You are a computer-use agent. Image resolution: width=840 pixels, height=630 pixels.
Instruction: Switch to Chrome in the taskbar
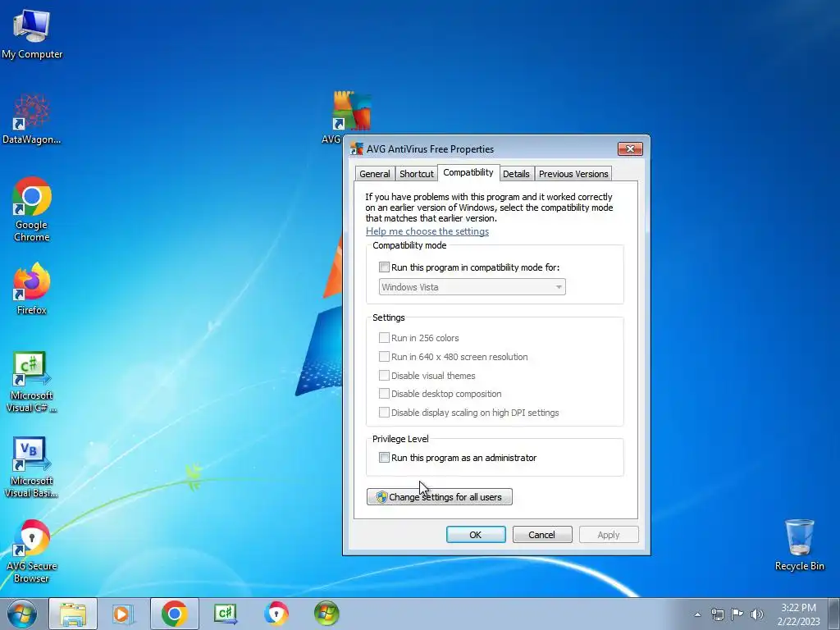[x=174, y=614]
